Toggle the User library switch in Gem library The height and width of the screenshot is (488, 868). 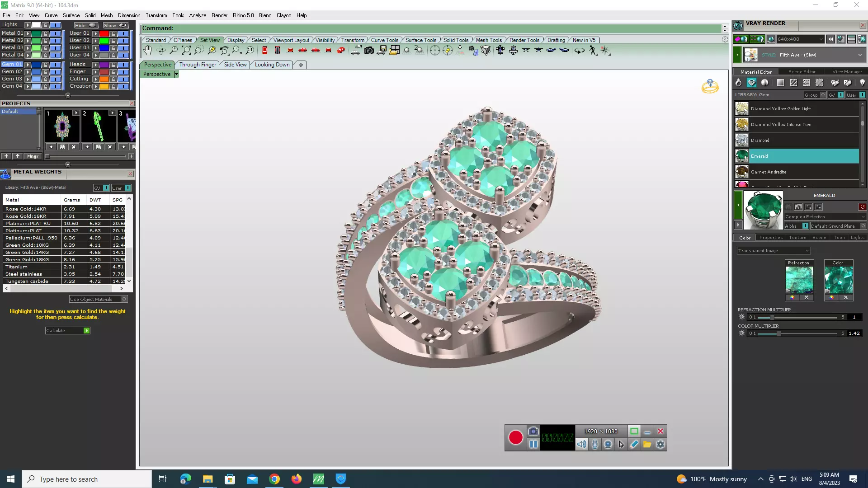[x=862, y=95]
